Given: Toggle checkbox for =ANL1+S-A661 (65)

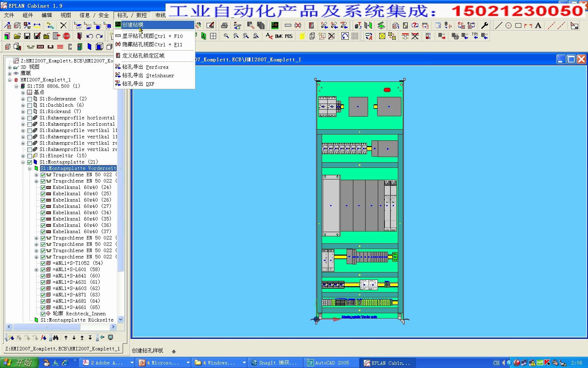Looking at the screenshot, I should 43,308.
